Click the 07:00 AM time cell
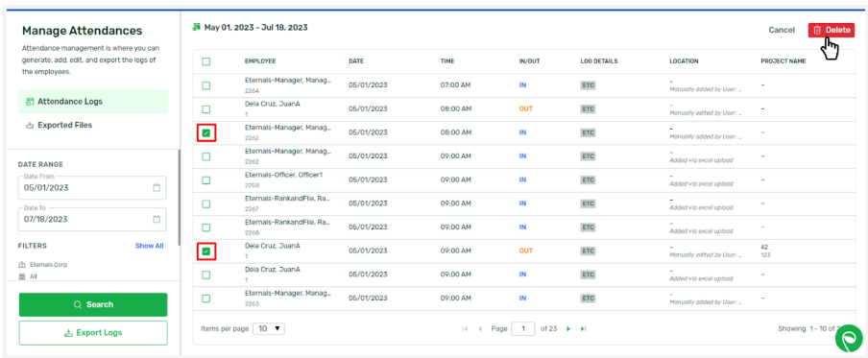The width and height of the screenshot is (868, 358). 455,85
